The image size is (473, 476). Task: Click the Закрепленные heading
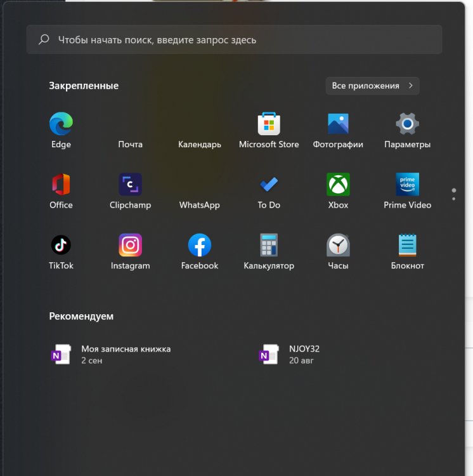pos(84,86)
